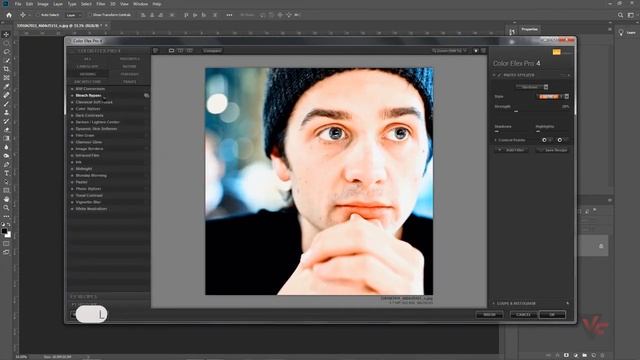The image size is (640, 360).
Task: Toggle the filter list panel icon
Action: tap(156, 51)
